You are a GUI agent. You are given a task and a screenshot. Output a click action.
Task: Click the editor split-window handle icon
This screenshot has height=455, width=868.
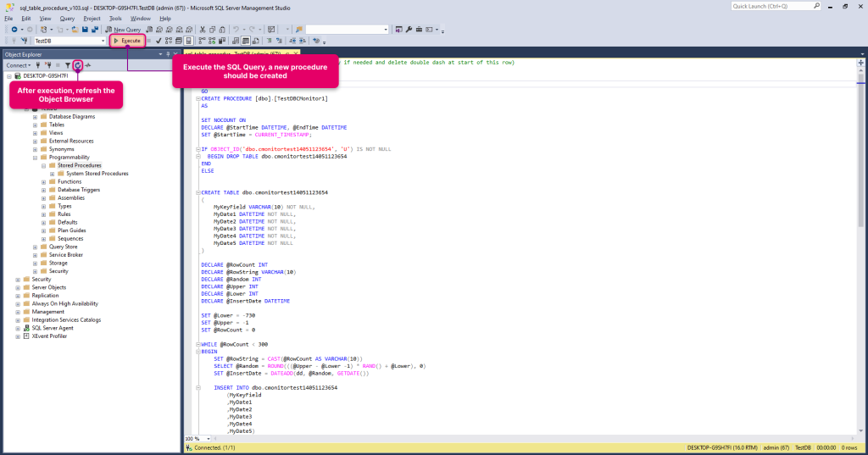pos(861,63)
